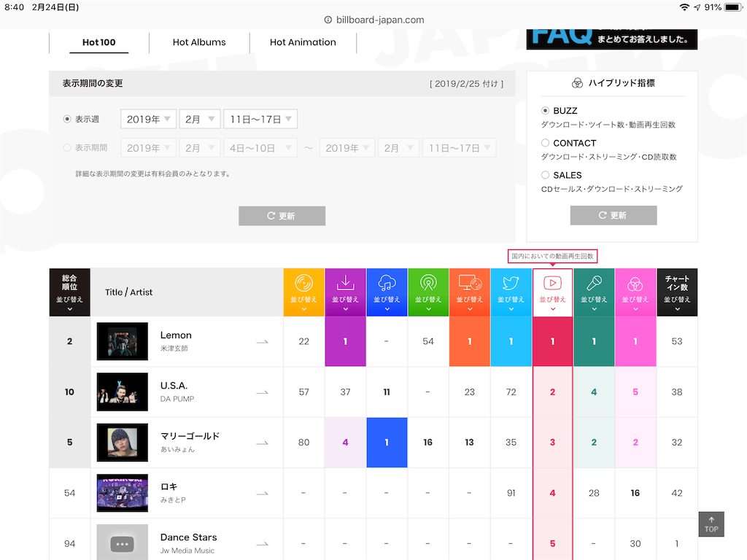Sort by 総合順位 column header
Viewport: 747px width, 560px height.
click(x=69, y=292)
